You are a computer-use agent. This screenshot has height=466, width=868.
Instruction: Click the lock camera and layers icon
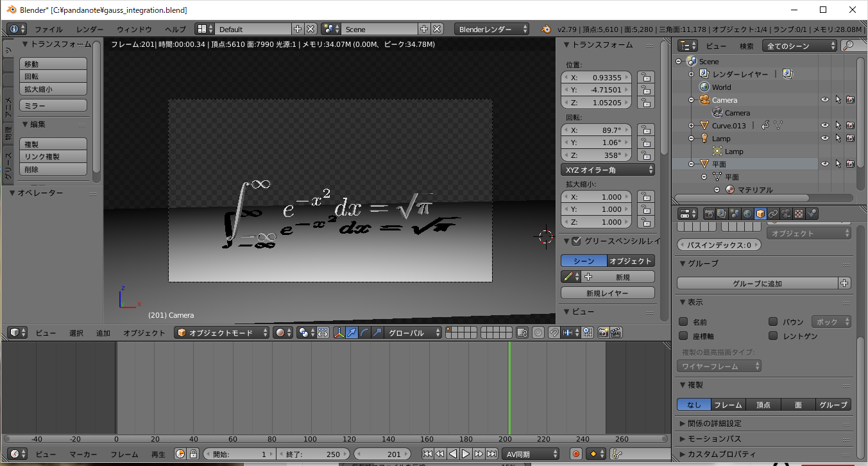click(522, 332)
